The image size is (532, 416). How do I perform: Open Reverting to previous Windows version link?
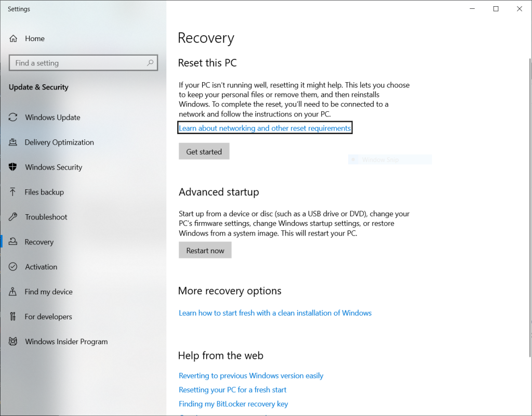pos(251,375)
